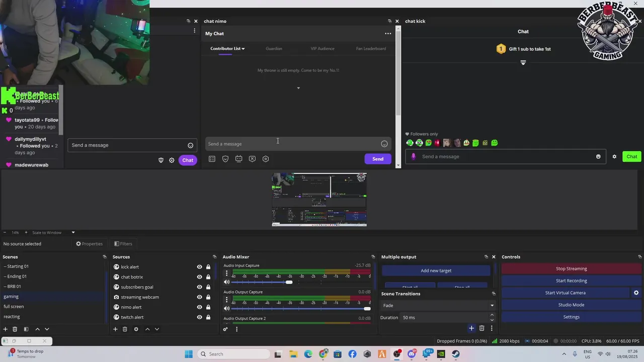Unlock the kick alert source

(x=208, y=267)
